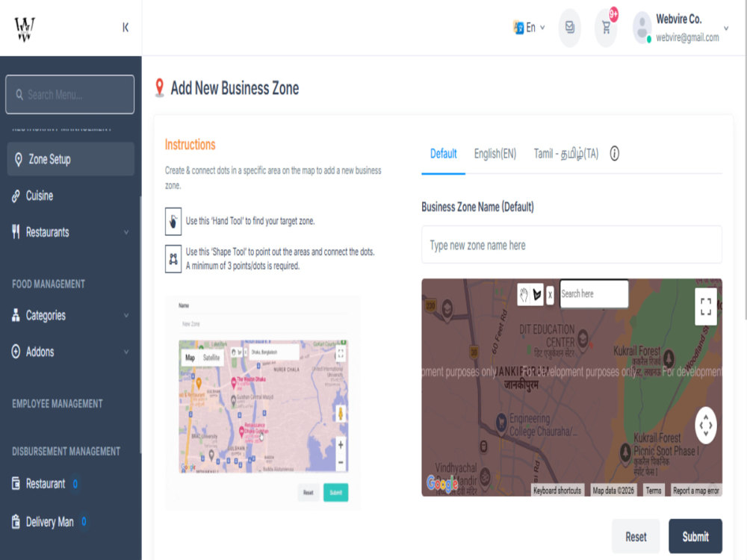This screenshot has height=560, width=747.
Task: Click the Restaurants fork and knife icon
Action: (16, 232)
